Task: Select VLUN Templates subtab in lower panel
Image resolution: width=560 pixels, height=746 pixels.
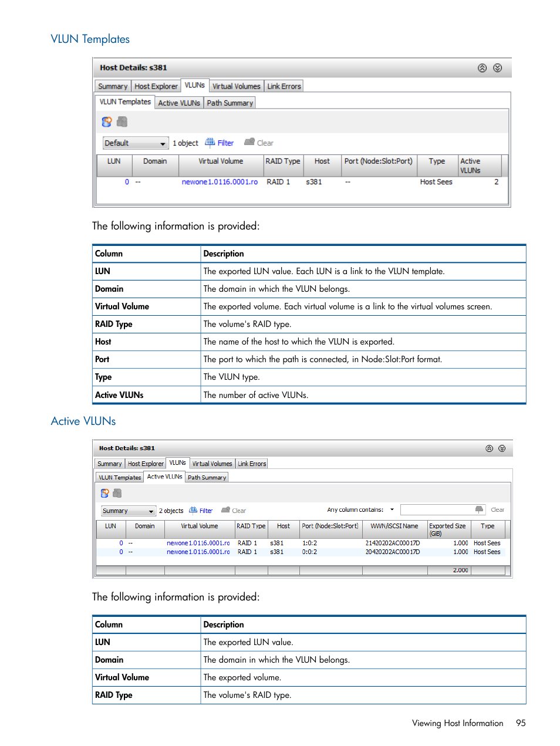Action: pos(120,478)
